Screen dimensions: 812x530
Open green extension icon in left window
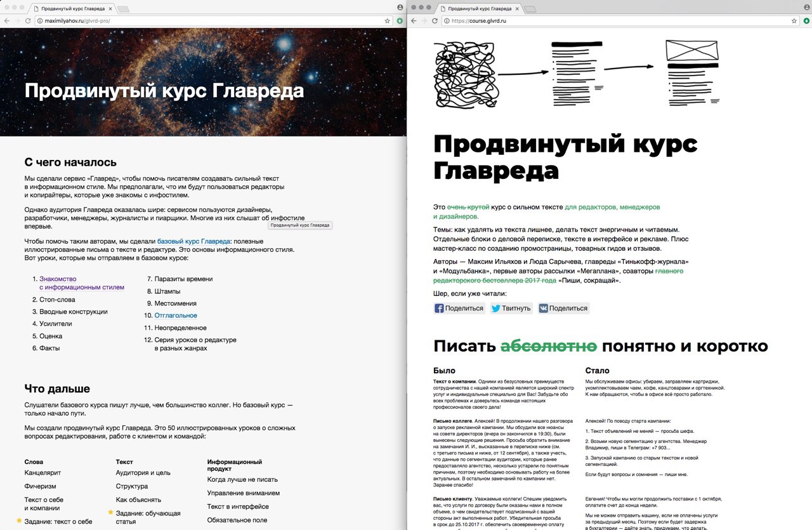tap(400, 21)
